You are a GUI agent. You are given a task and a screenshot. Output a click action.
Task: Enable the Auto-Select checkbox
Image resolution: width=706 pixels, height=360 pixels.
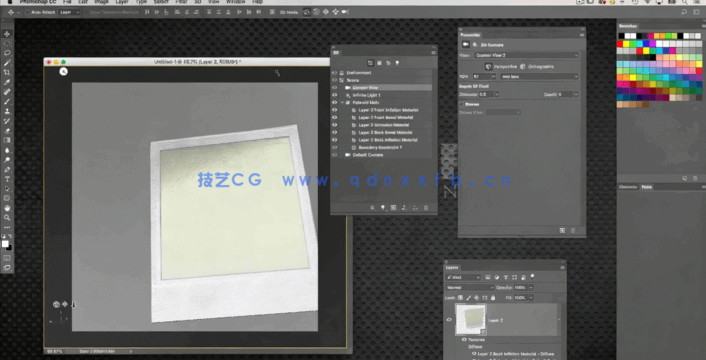27,13
